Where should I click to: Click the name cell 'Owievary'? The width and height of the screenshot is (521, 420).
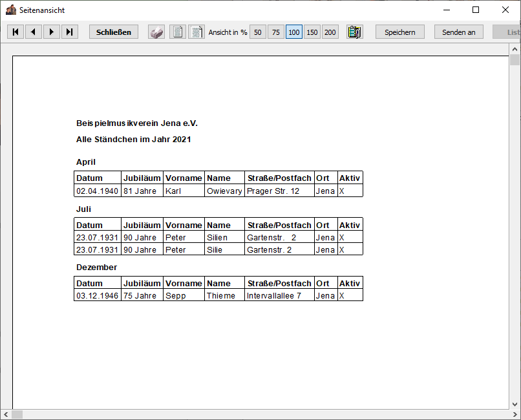(x=224, y=191)
